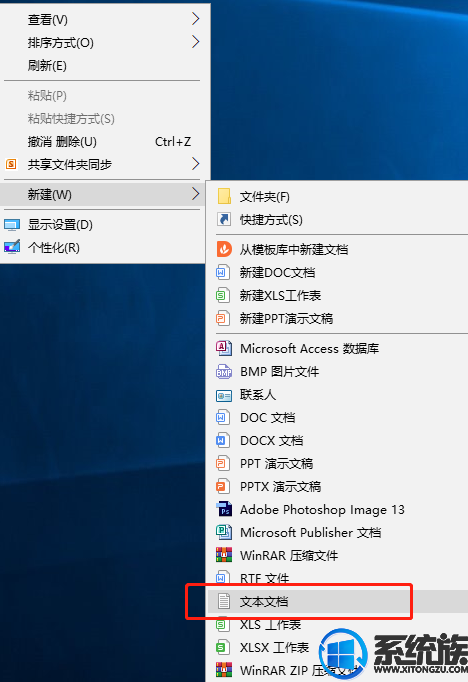Click the BMP image file icon
This screenshot has height=682, width=468.
224,371
